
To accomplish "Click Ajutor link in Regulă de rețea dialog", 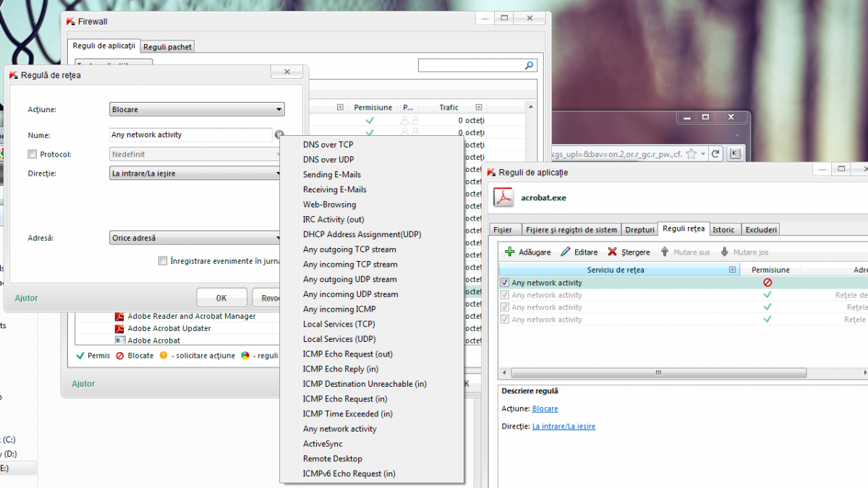I will (26, 298).
